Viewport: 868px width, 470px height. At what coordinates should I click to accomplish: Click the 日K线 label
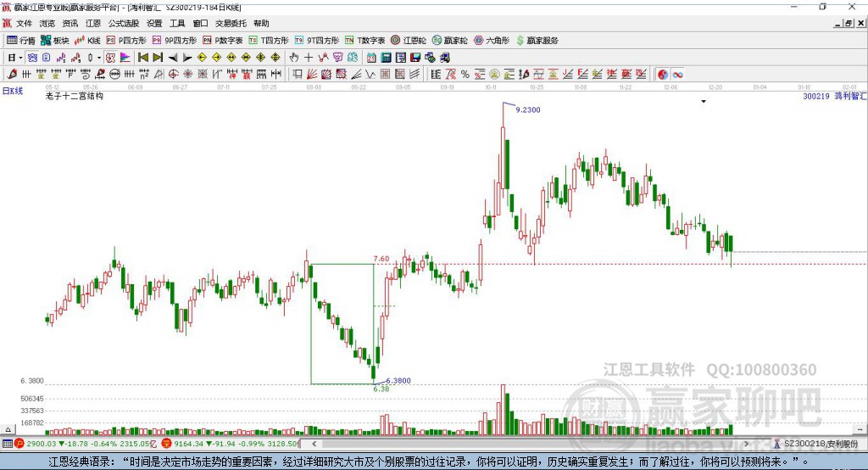12,91
